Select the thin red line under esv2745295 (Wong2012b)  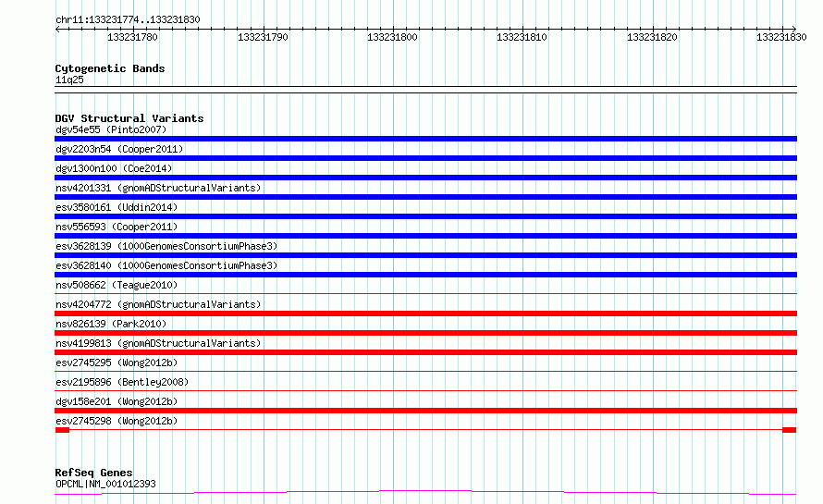[x=425, y=371]
